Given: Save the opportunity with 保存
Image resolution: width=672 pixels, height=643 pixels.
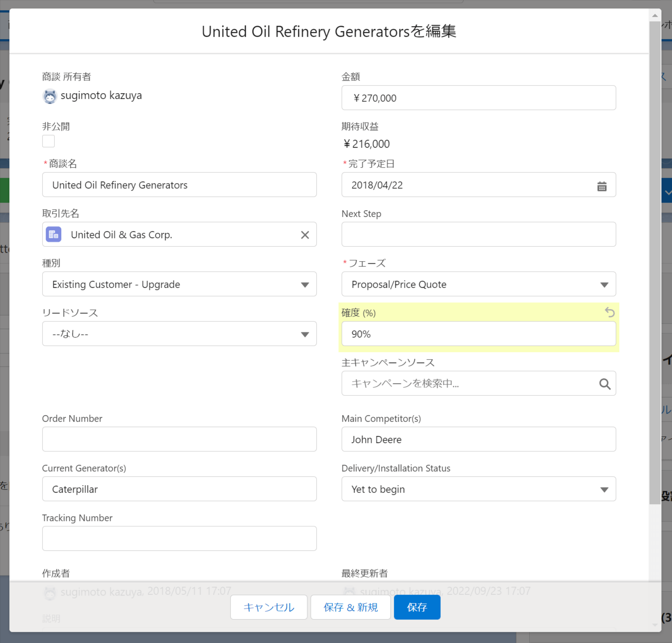Looking at the screenshot, I should tap(417, 607).
